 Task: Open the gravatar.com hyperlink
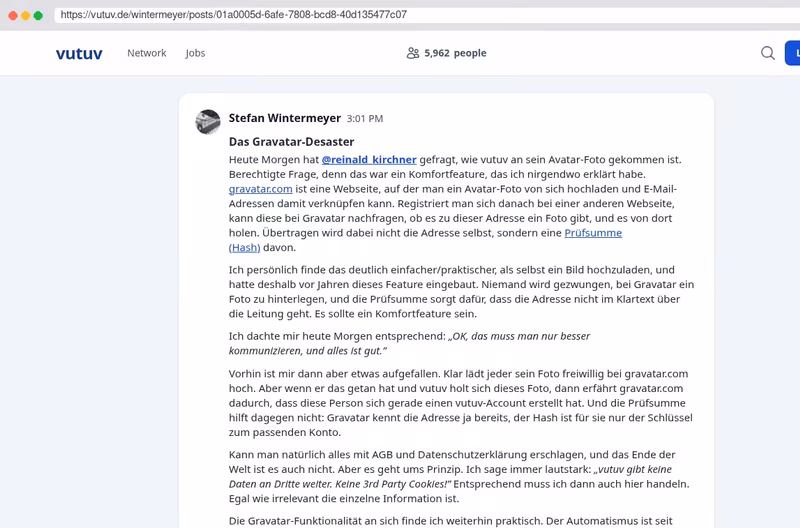point(260,189)
